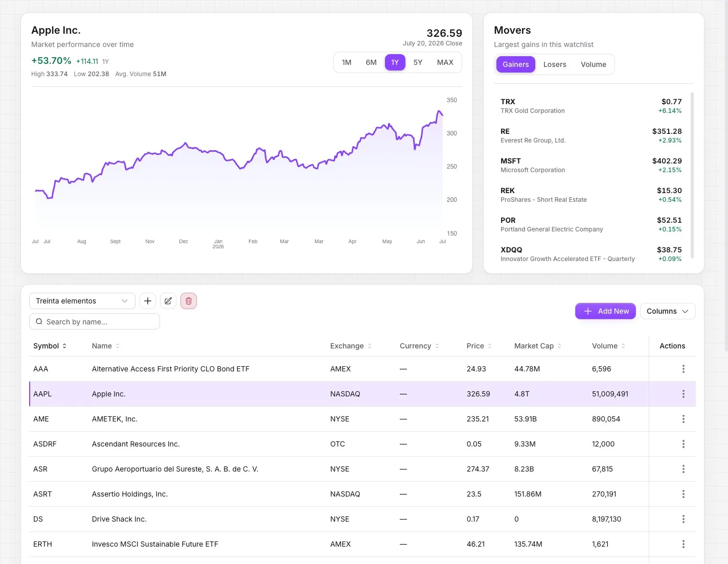Sort table by Price column

(480, 346)
